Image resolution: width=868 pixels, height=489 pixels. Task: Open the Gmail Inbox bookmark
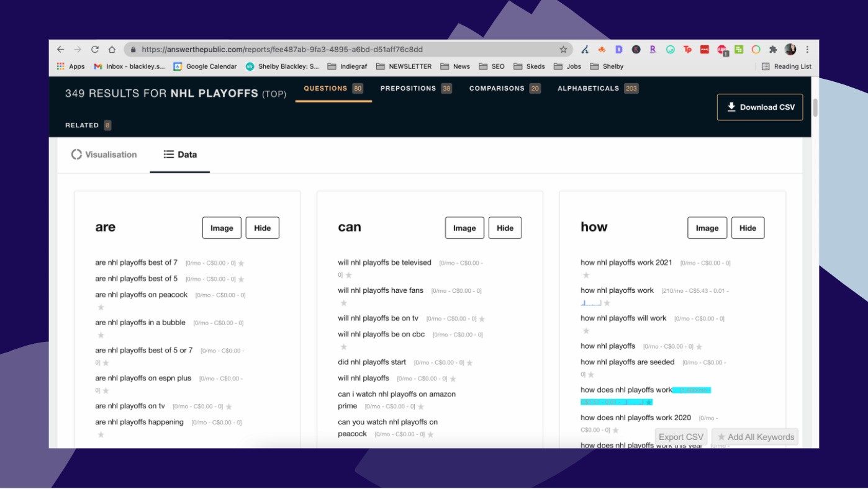pos(130,66)
